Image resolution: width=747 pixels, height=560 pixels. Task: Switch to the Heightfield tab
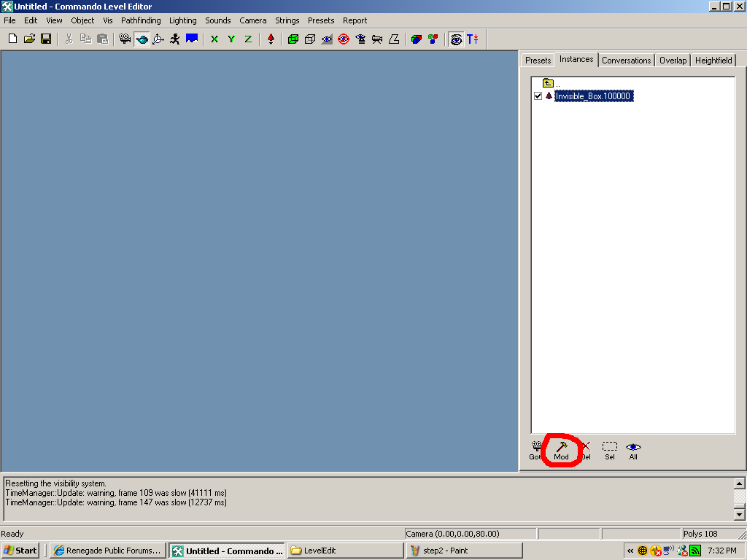pos(713,61)
